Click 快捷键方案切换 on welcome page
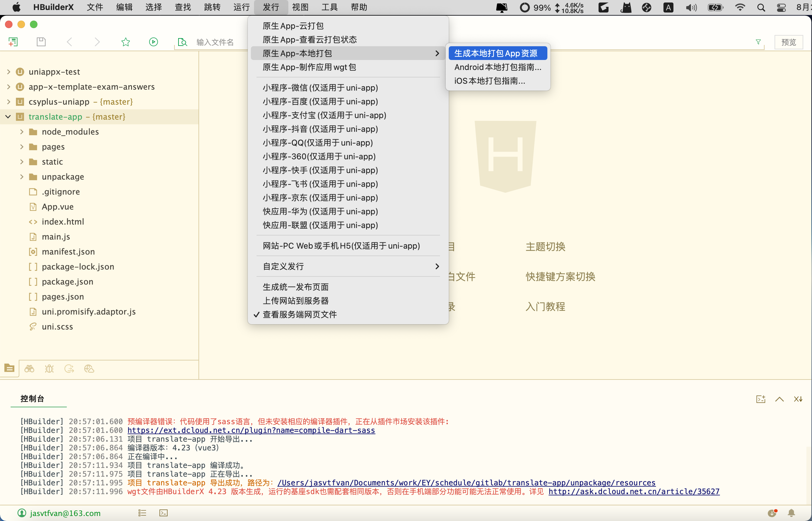Screen dimensions: 812x521 click(560, 277)
